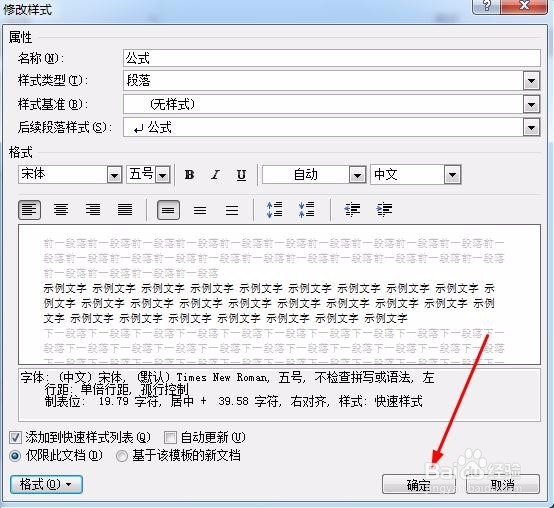Screen dimensions: 554x508
Task: Click decrease indent icon
Action: [352, 209]
